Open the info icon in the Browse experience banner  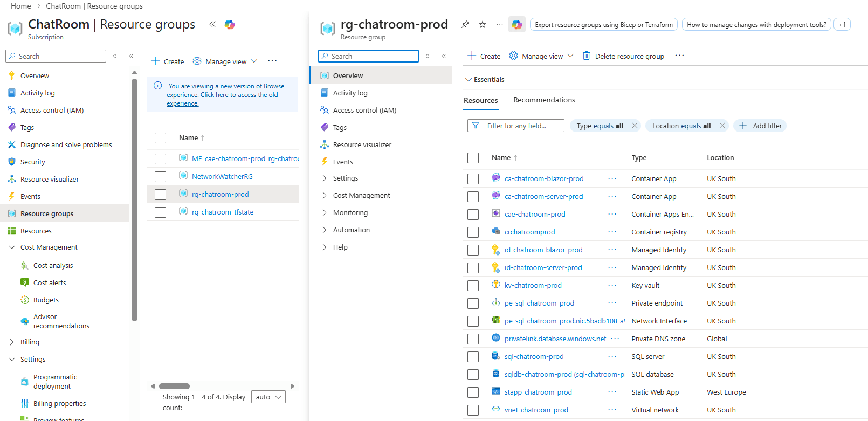[x=158, y=86]
